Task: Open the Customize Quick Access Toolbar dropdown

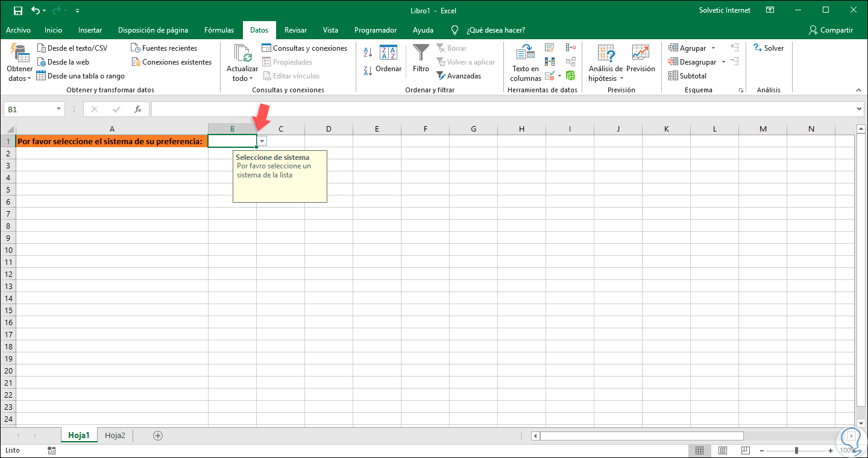Action: coord(78,11)
